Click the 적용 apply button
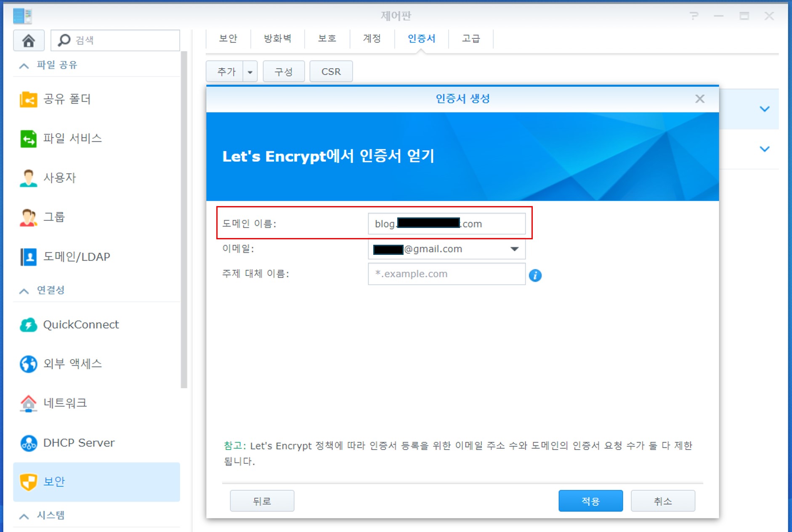 590,501
